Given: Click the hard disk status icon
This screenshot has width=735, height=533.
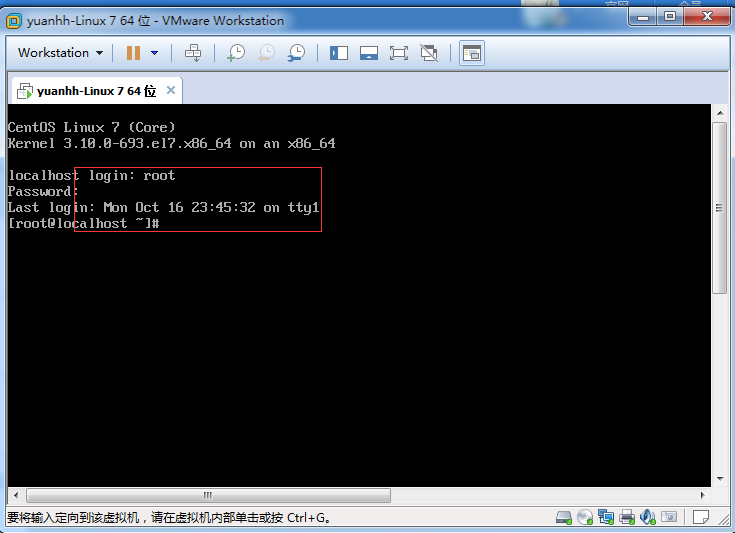Looking at the screenshot, I should tap(563, 517).
